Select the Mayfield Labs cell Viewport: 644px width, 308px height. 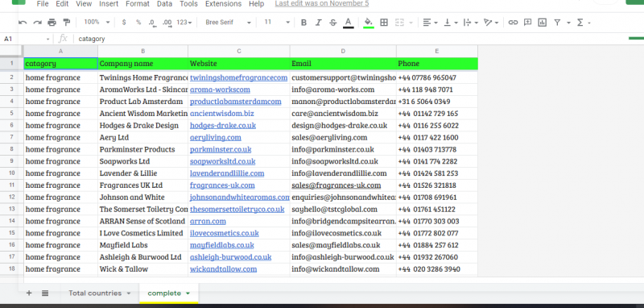(143, 245)
